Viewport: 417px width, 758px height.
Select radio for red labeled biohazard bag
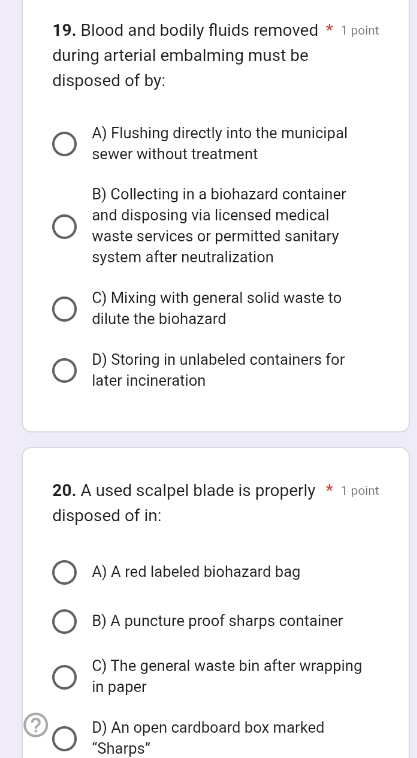click(64, 572)
